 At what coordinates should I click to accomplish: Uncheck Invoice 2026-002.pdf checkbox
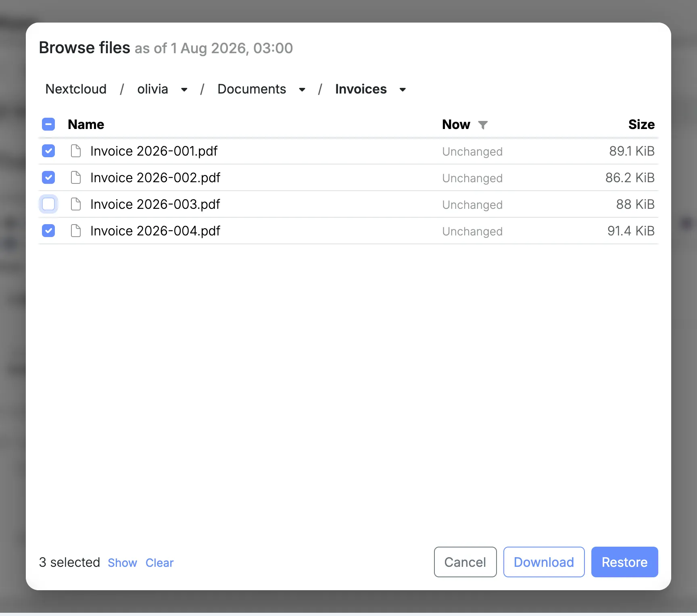point(48,177)
